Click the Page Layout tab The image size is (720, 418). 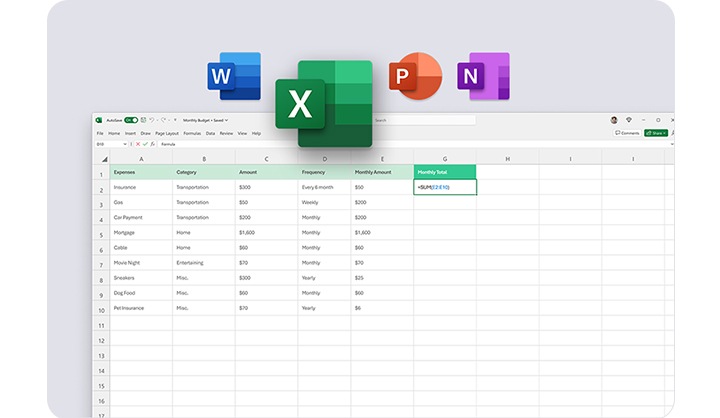(x=166, y=133)
